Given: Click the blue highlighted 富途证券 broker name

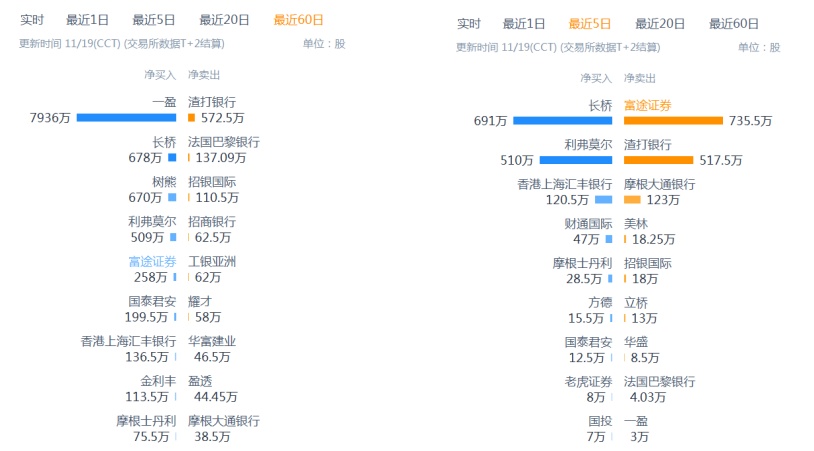Looking at the screenshot, I should (x=152, y=261).
